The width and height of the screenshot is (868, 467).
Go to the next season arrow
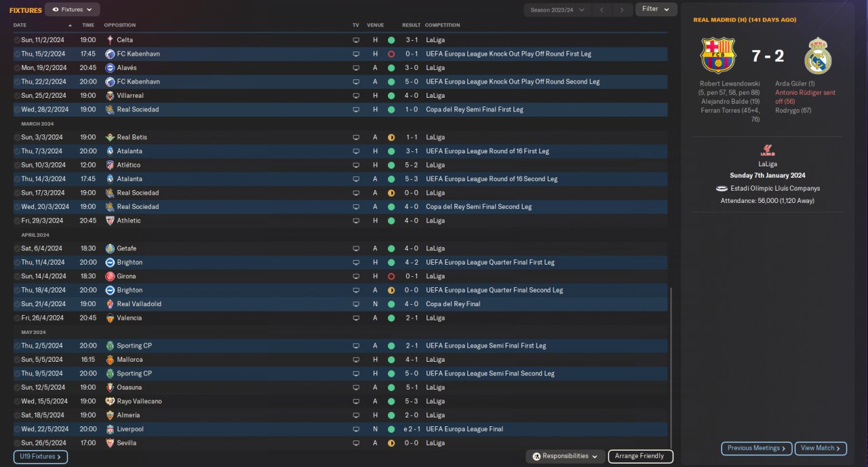tap(622, 10)
